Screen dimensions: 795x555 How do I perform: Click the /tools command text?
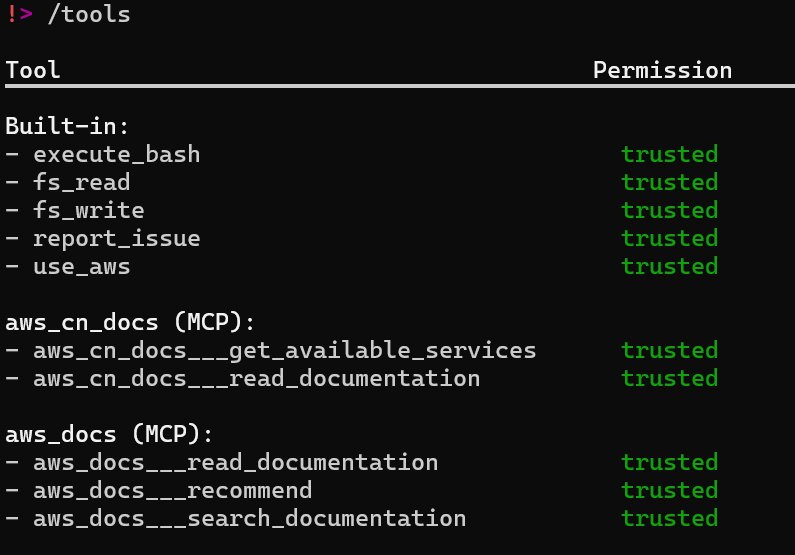coord(89,14)
